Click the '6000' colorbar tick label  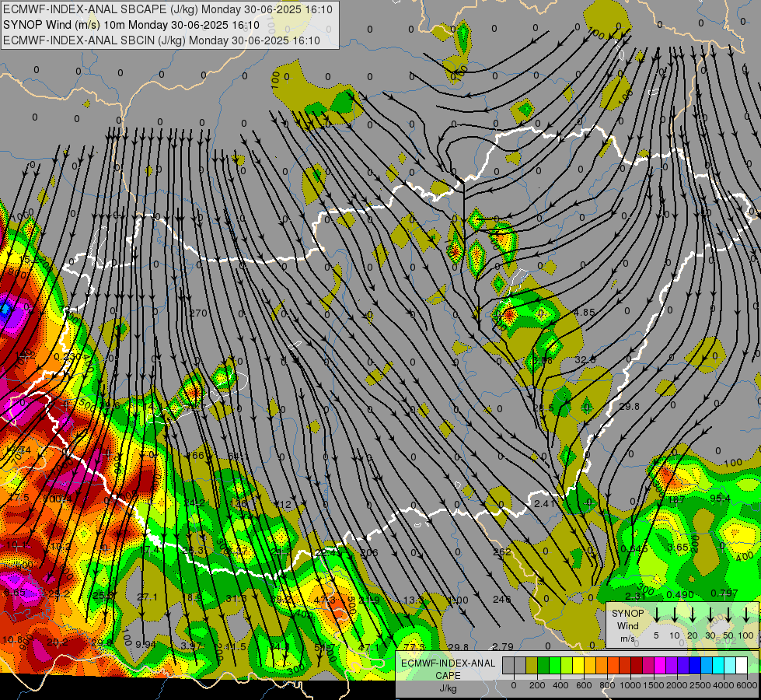[x=747, y=685]
